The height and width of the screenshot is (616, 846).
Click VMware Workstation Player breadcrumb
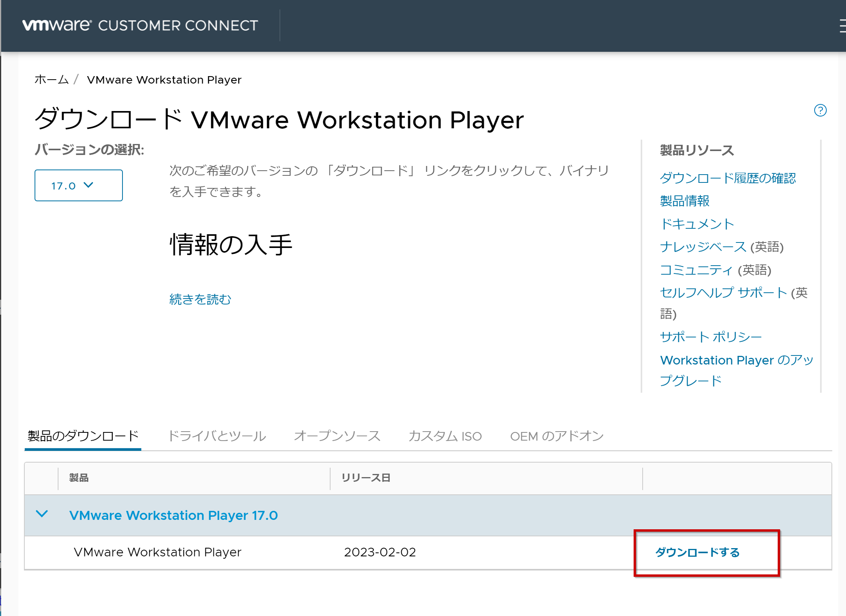[x=164, y=80]
